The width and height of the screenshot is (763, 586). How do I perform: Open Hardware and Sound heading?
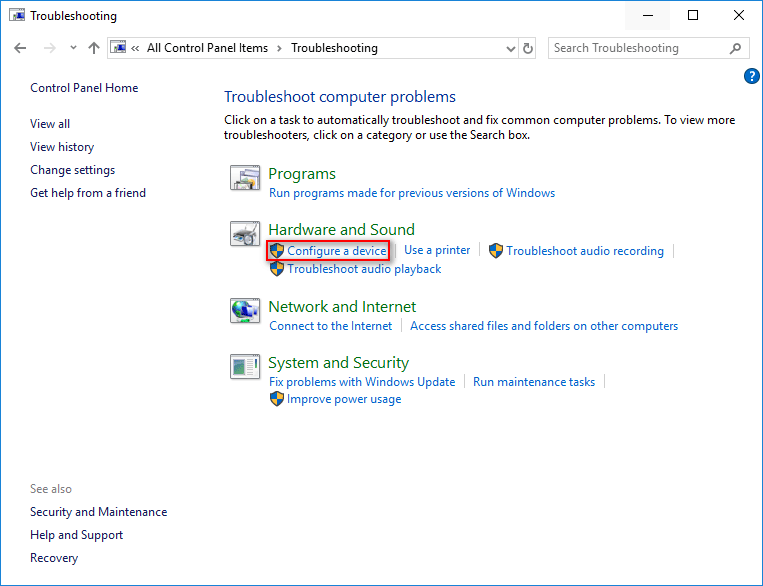(342, 230)
